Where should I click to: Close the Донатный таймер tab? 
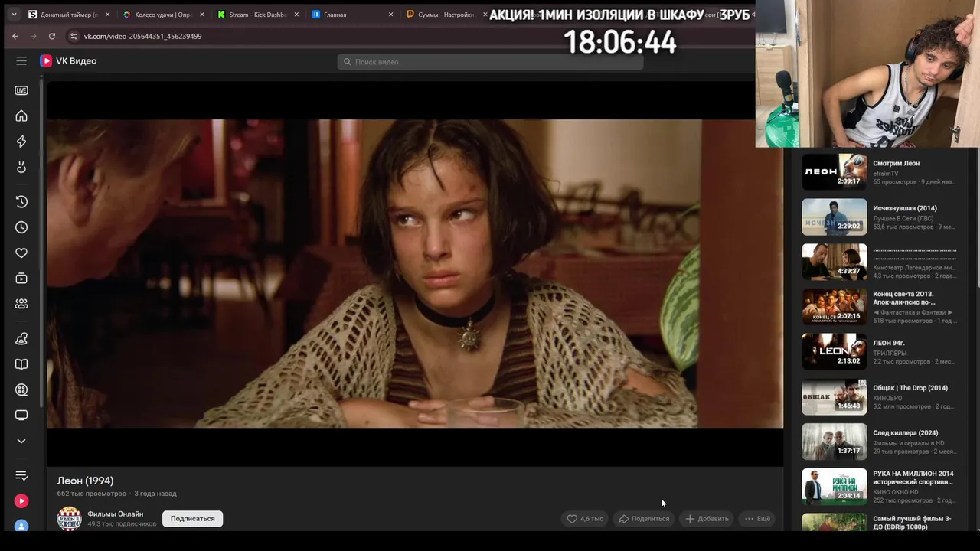tap(107, 15)
